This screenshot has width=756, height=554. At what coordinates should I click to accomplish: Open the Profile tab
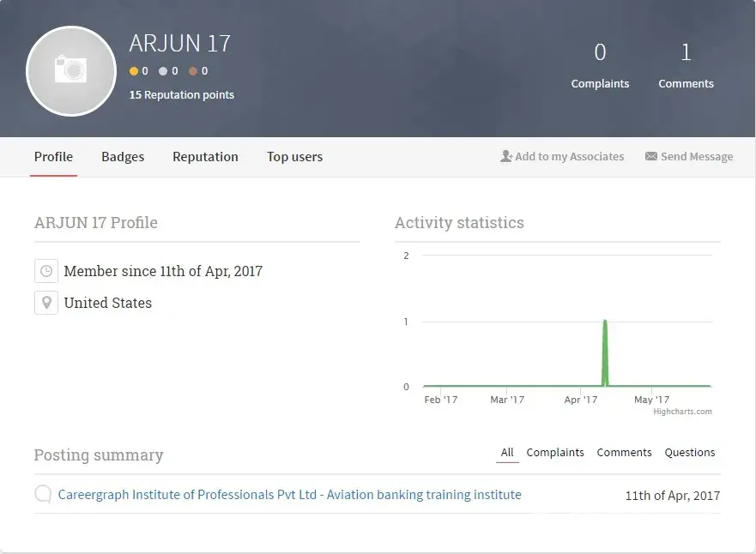(53, 157)
